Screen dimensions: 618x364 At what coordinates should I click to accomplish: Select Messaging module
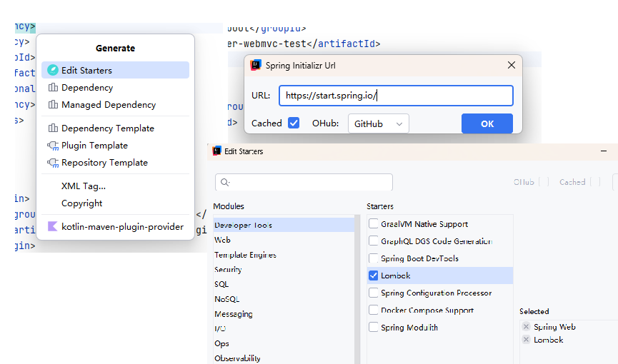[284, 314]
